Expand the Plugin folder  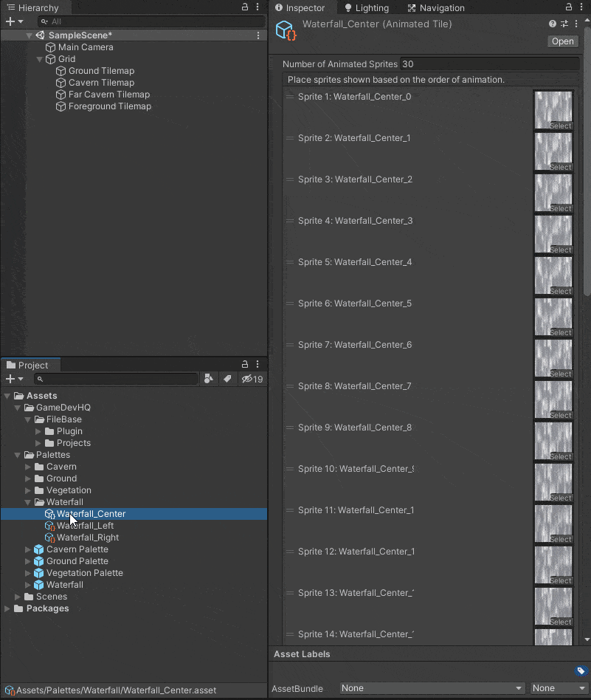coord(38,431)
